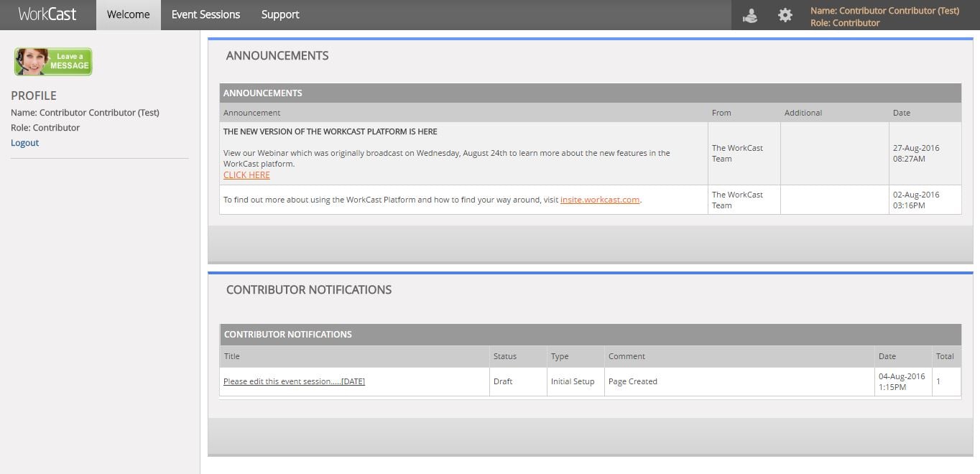The width and height of the screenshot is (980, 474).
Task: Click announcement headline 'THE NEW VERSION OF THE WORKCAST PLATFORM'
Action: (x=330, y=132)
